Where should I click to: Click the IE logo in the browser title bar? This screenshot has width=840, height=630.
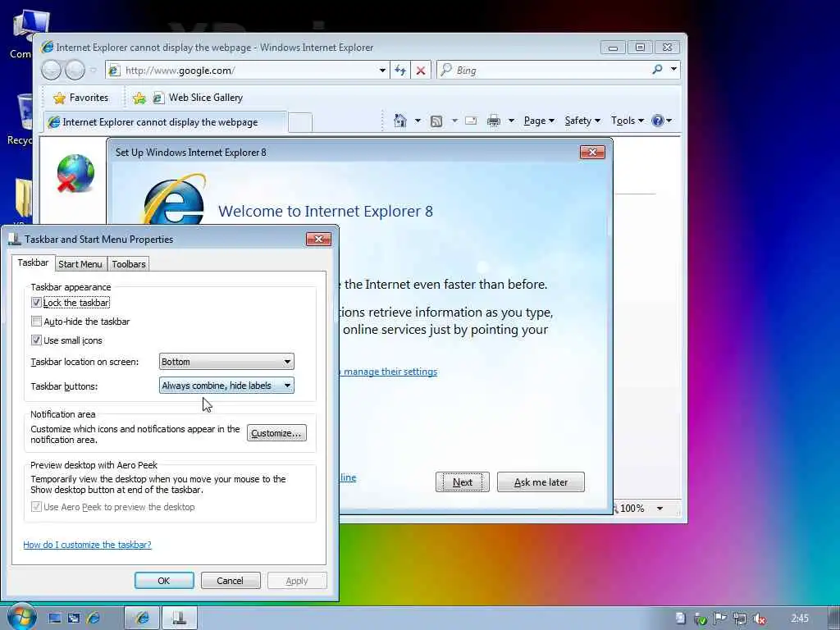pyautogui.click(x=47, y=47)
